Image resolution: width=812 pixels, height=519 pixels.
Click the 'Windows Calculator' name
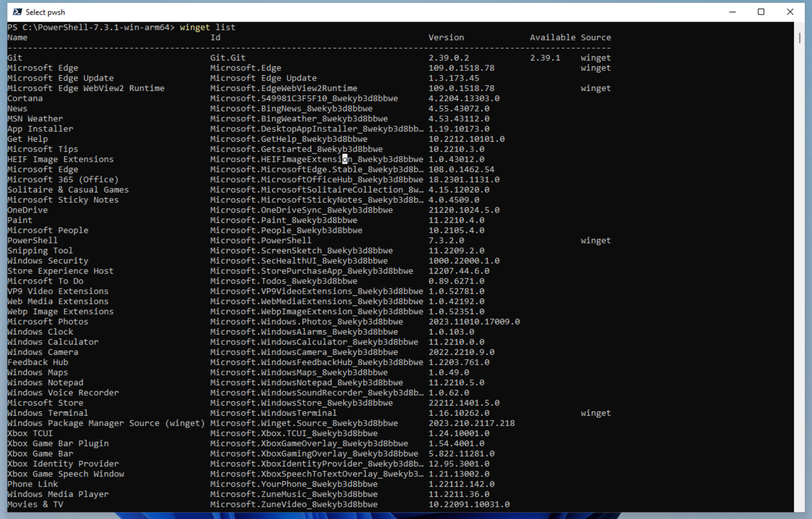point(53,342)
